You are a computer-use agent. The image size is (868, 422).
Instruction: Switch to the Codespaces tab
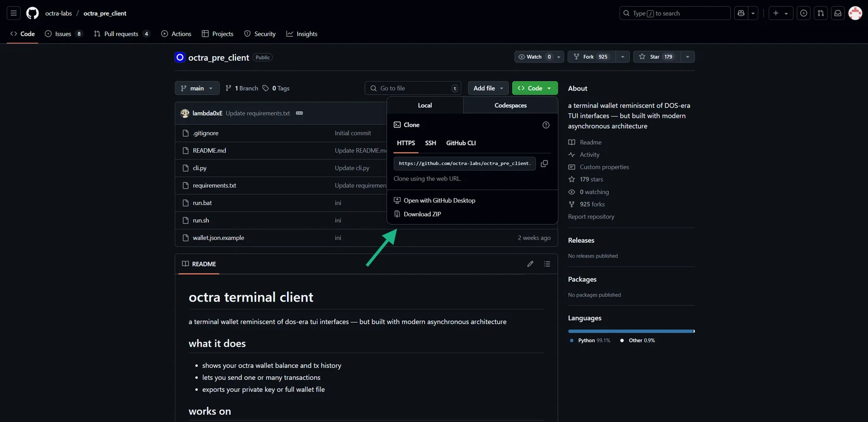point(510,105)
